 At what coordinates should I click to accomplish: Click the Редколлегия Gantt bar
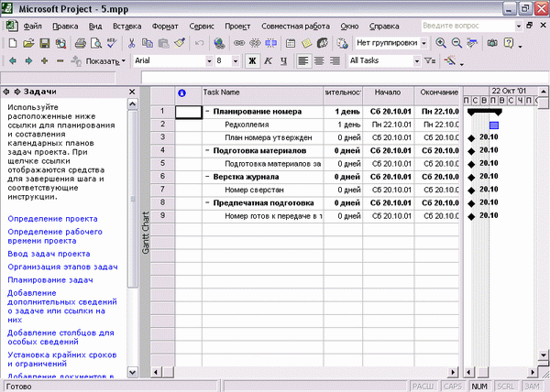(x=494, y=125)
